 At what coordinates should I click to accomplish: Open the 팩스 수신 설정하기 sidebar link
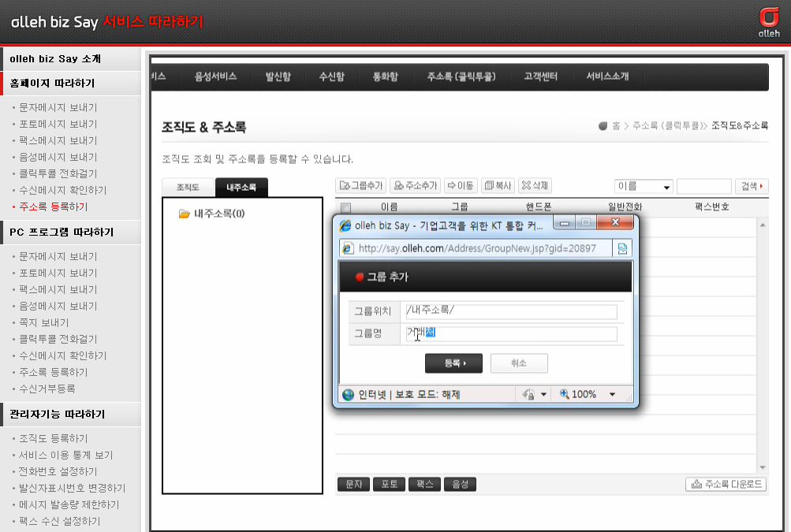click(59, 522)
